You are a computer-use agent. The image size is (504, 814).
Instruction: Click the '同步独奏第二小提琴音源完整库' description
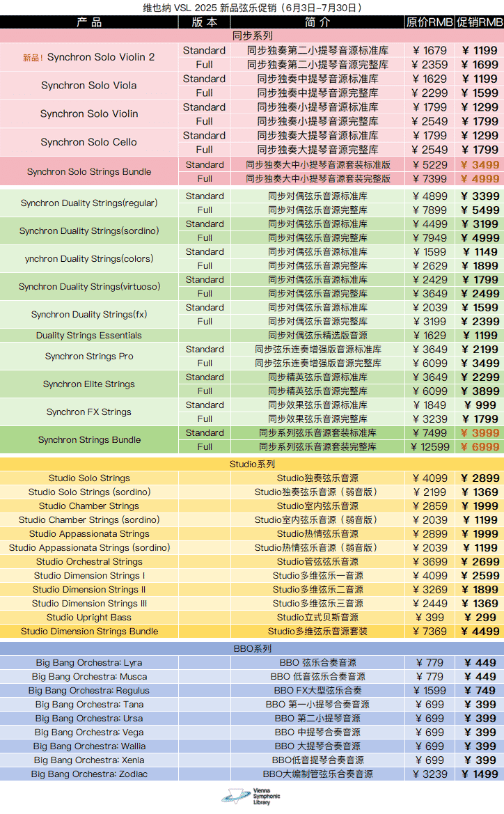click(x=317, y=64)
